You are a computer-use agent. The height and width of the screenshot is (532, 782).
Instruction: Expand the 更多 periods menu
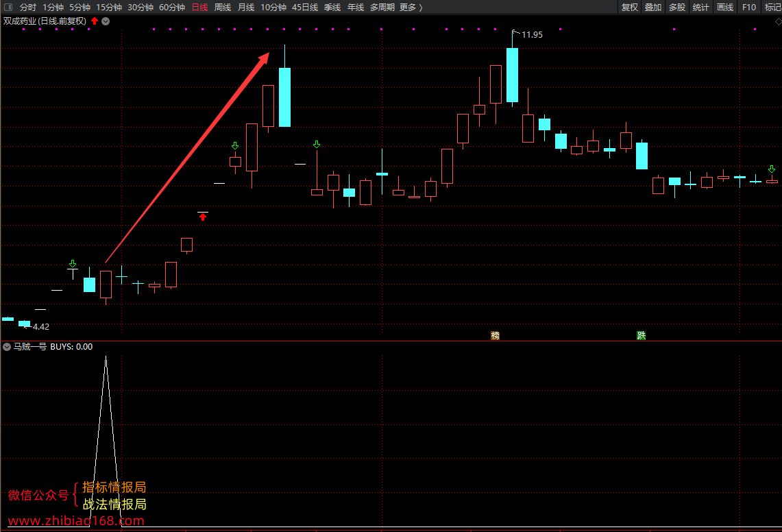click(411, 7)
